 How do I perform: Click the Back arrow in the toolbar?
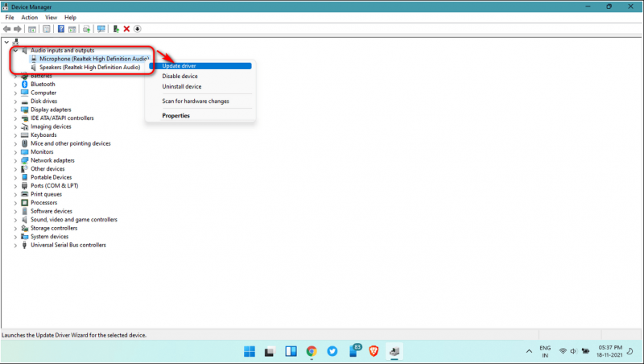pos(6,29)
